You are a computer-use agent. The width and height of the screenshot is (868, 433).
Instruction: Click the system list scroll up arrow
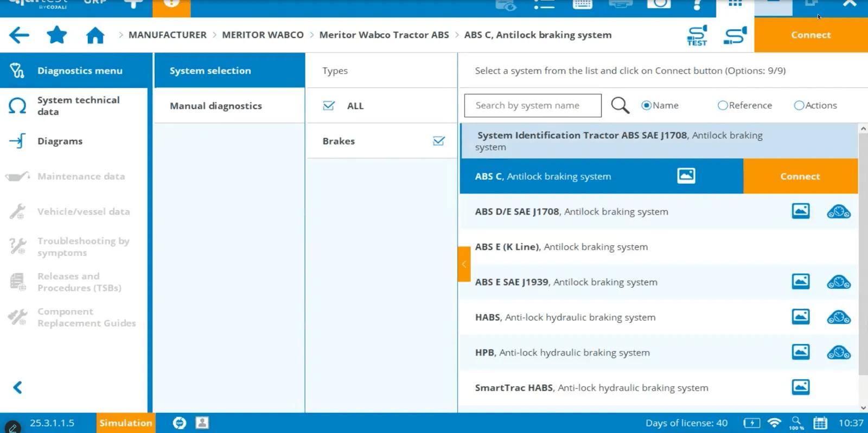coord(863,128)
